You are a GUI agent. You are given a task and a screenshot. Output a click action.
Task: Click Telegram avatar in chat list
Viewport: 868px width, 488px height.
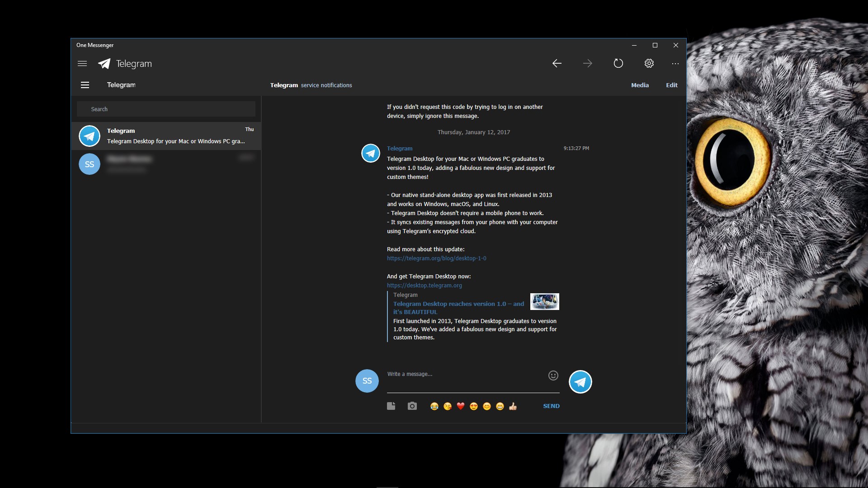(90, 136)
